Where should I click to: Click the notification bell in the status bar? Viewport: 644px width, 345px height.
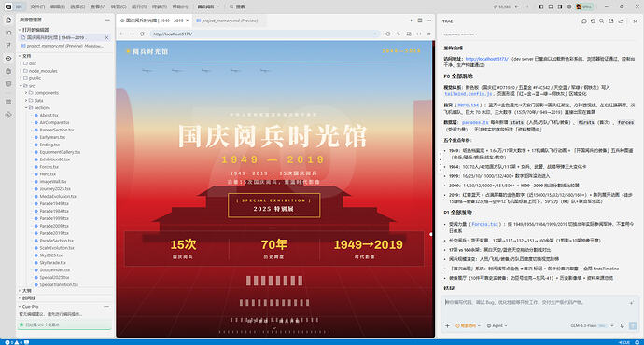click(x=637, y=342)
